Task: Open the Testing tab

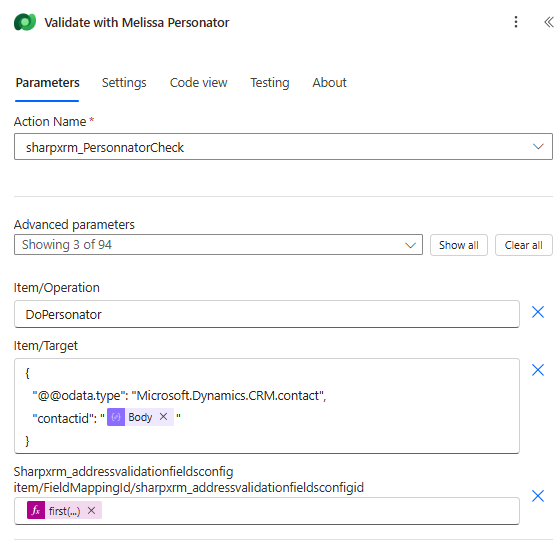Action: [270, 83]
